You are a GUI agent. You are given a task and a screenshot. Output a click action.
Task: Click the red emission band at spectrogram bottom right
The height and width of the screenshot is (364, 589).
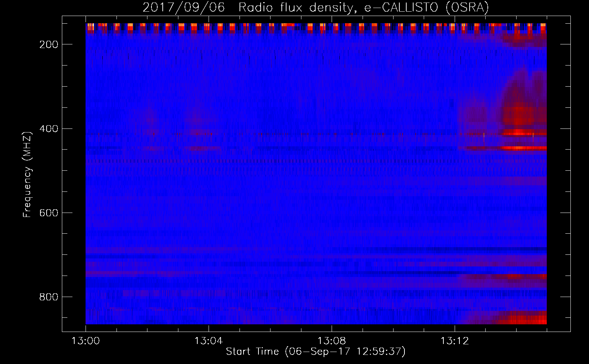(x=521, y=318)
